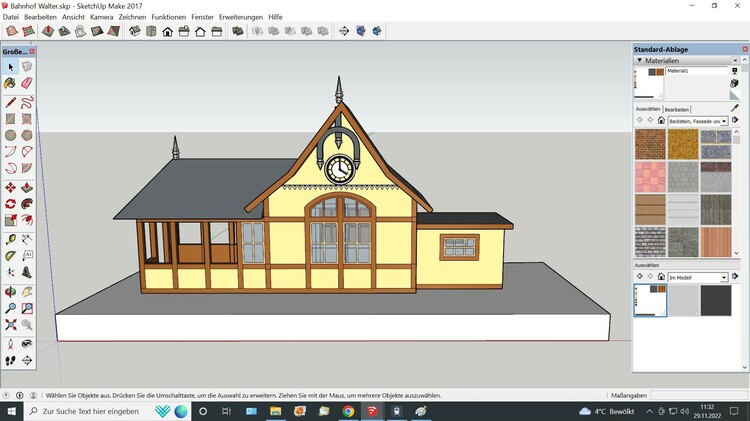
Task: Toggle Display Section Planes
Action: [x=361, y=31]
